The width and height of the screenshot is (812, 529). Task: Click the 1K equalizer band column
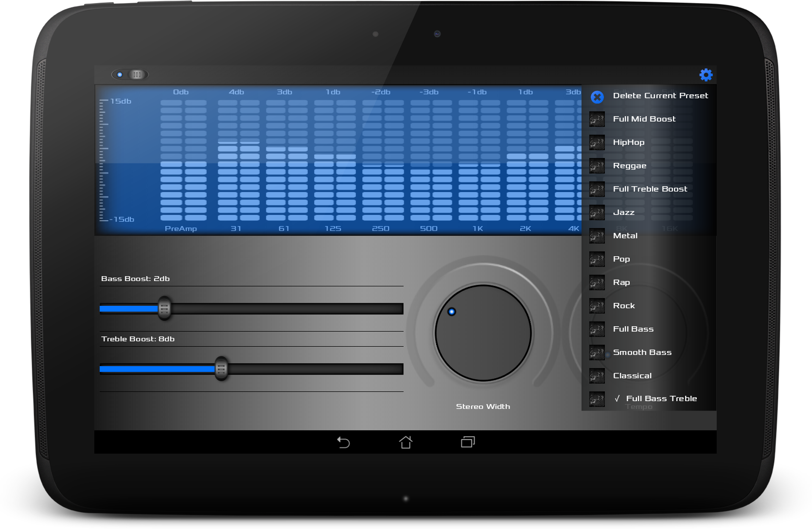(479, 160)
